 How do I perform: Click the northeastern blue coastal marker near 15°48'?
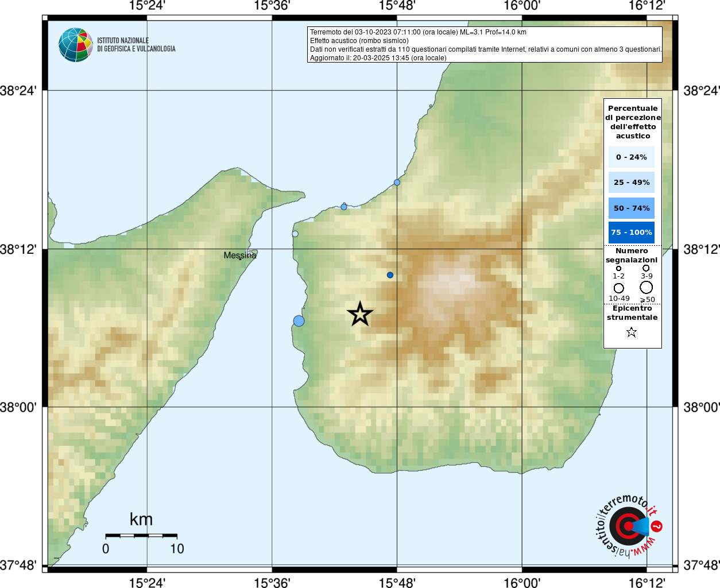pos(397,183)
